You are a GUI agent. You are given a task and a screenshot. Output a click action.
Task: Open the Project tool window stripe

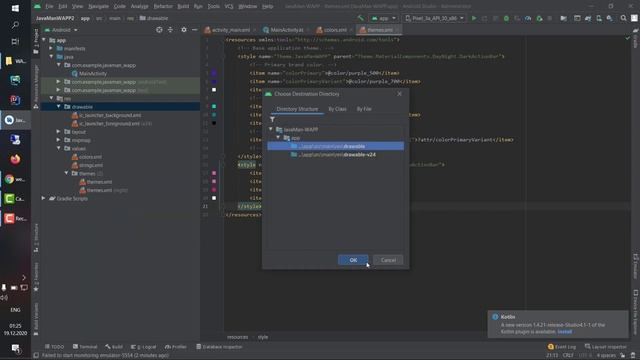[x=36, y=41]
